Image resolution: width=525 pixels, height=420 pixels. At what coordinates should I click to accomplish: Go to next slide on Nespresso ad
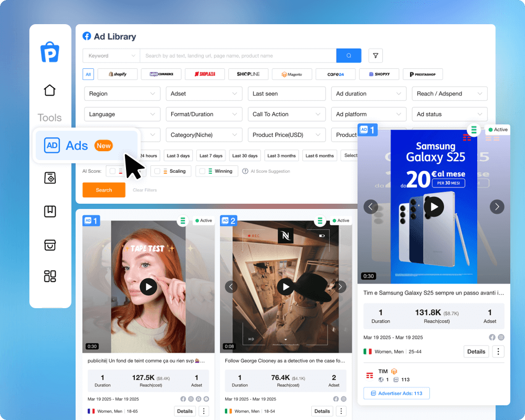(x=340, y=287)
